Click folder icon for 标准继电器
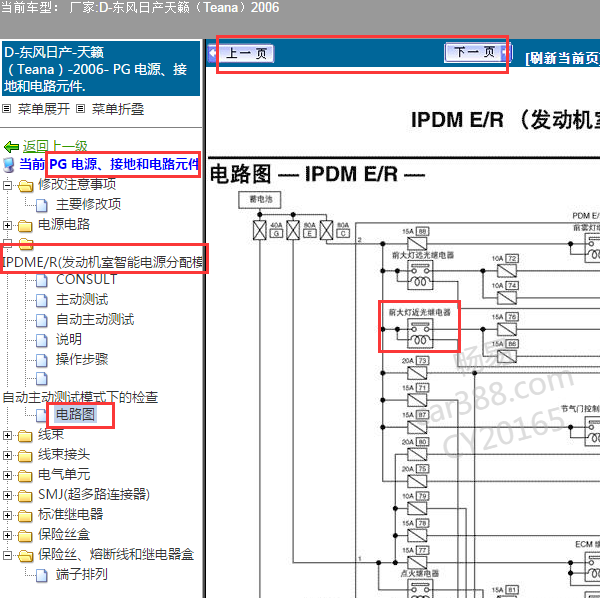This screenshot has width=600, height=598. tap(25, 516)
